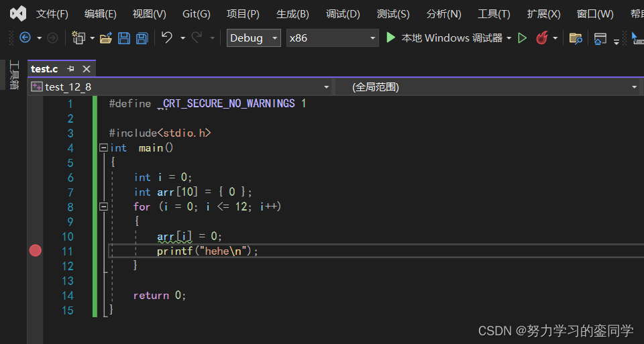Open the Git(G) menu
The image size is (644, 344).
(x=197, y=14)
